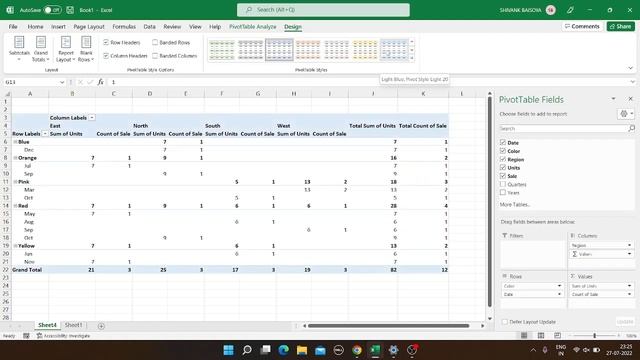The image size is (640, 360).
Task: Add a new sheet with plus icon
Action: (x=101, y=326)
